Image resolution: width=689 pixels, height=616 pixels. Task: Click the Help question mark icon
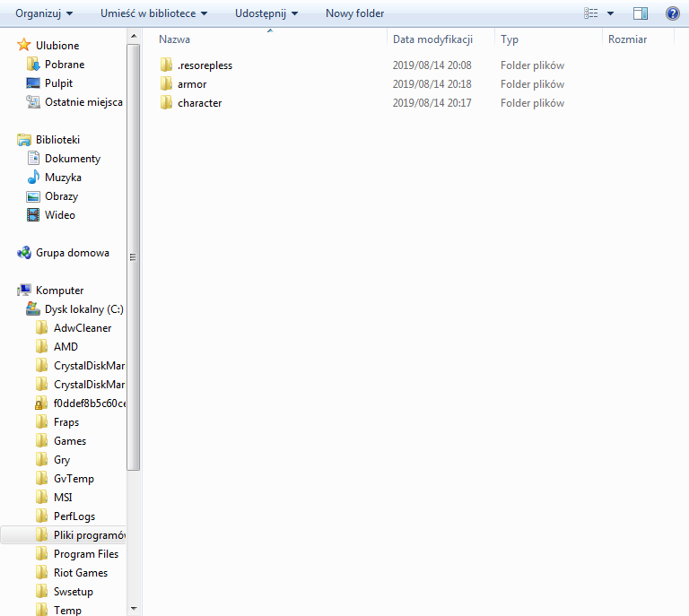coord(672,13)
